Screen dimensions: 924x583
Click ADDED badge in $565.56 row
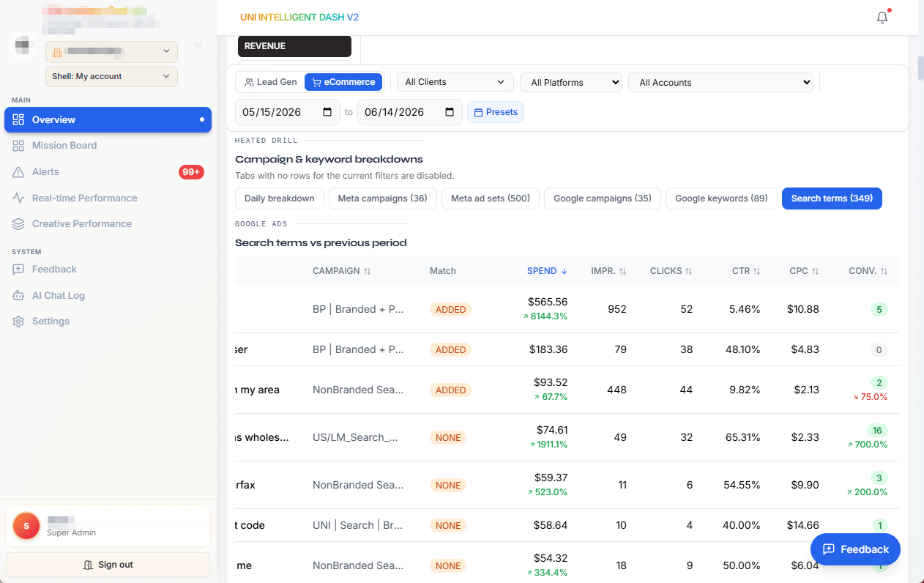(450, 310)
